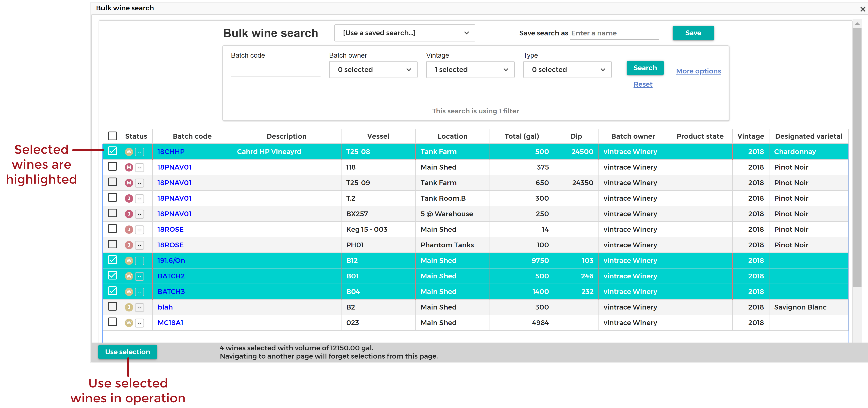Sort by Total (gal) column header

point(522,136)
